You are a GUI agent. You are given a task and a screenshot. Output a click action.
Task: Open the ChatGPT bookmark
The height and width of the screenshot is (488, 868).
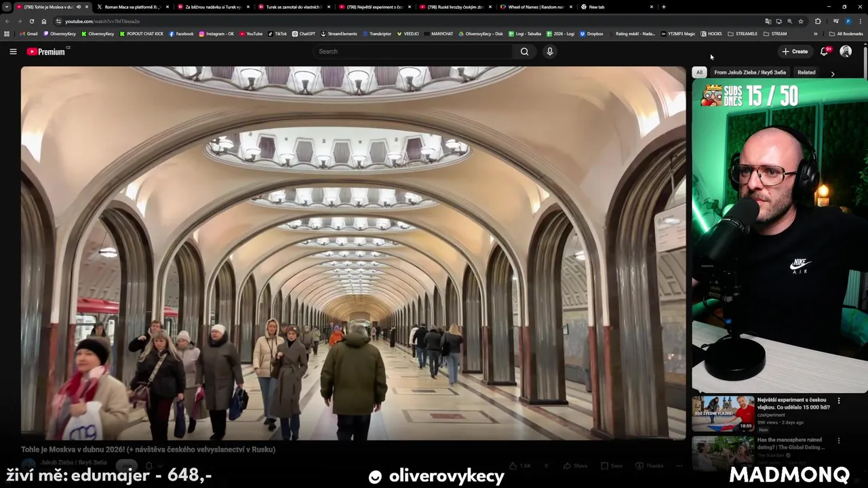coord(304,34)
